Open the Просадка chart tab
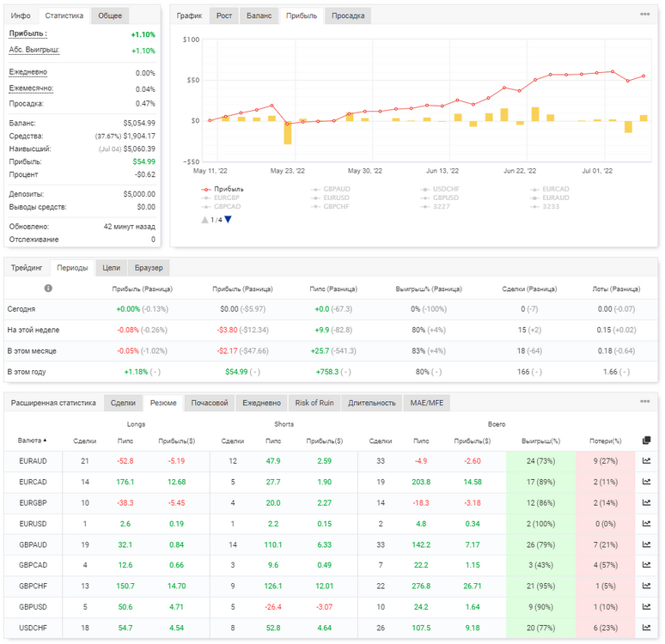 (x=348, y=15)
